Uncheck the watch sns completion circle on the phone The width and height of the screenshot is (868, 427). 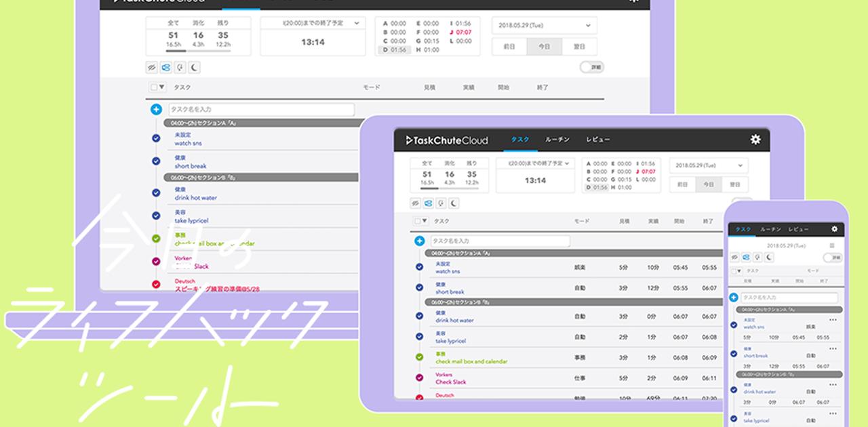coord(734,325)
